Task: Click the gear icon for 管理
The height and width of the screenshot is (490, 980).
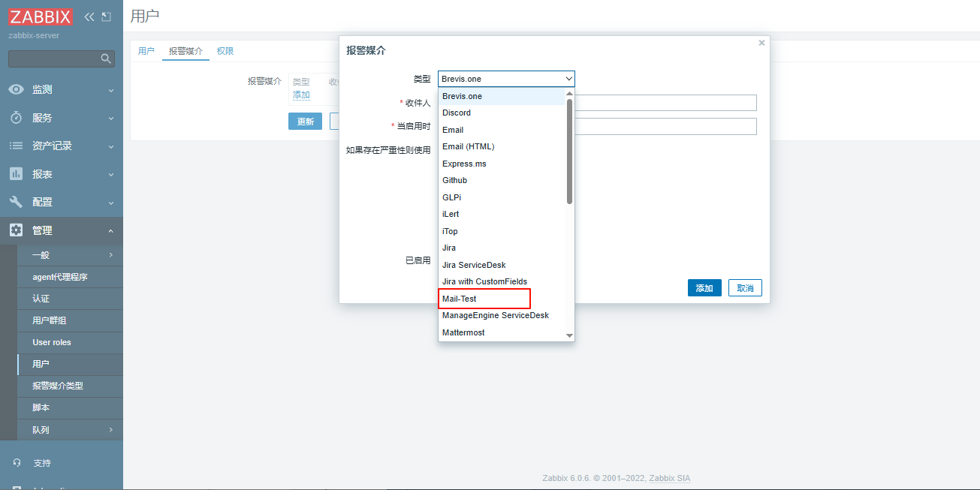Action: [x=16, y=230]
